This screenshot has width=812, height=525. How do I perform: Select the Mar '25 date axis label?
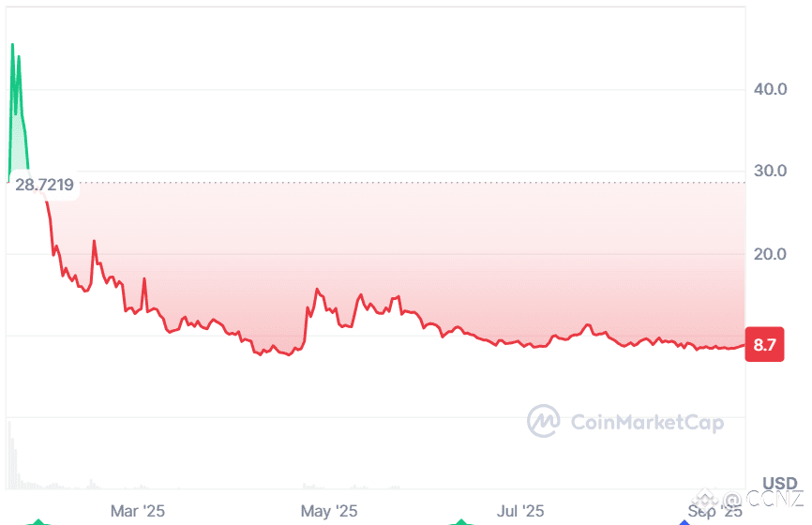tap(137, 511)
